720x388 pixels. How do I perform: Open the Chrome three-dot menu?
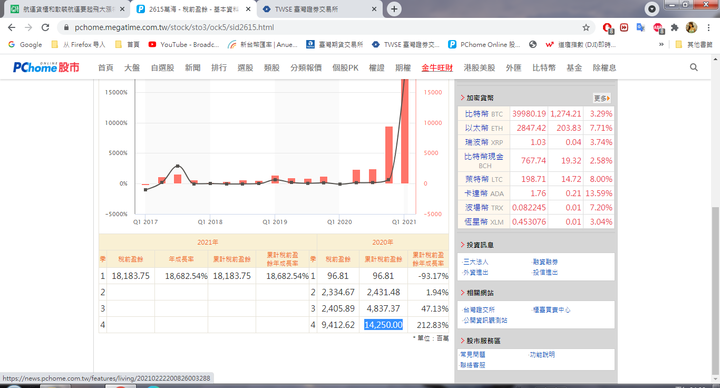point(709,28)
